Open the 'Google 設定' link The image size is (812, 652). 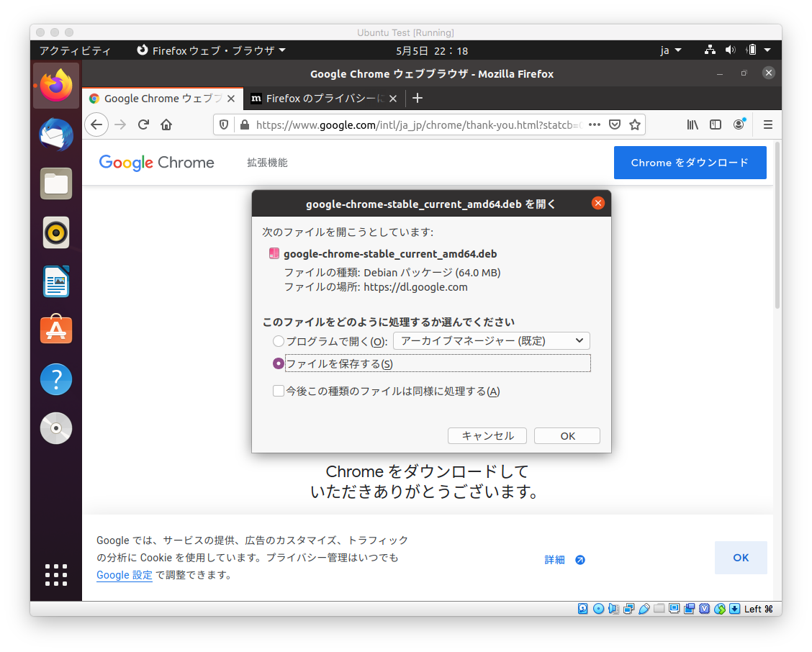pyautogui.click(x=125, y=575)
